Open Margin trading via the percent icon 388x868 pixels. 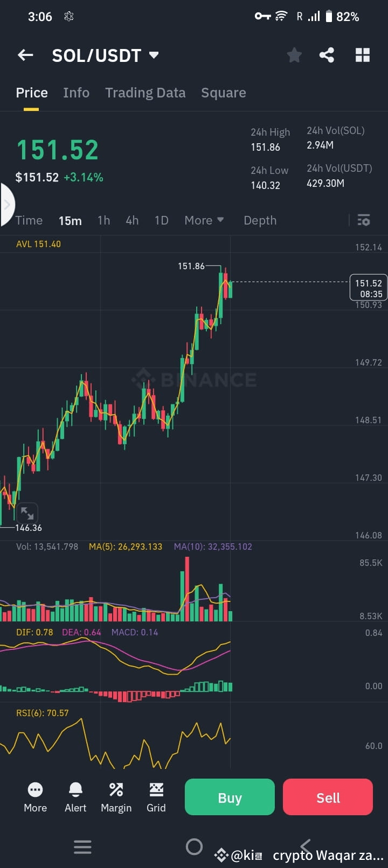[x=116, y=797]
